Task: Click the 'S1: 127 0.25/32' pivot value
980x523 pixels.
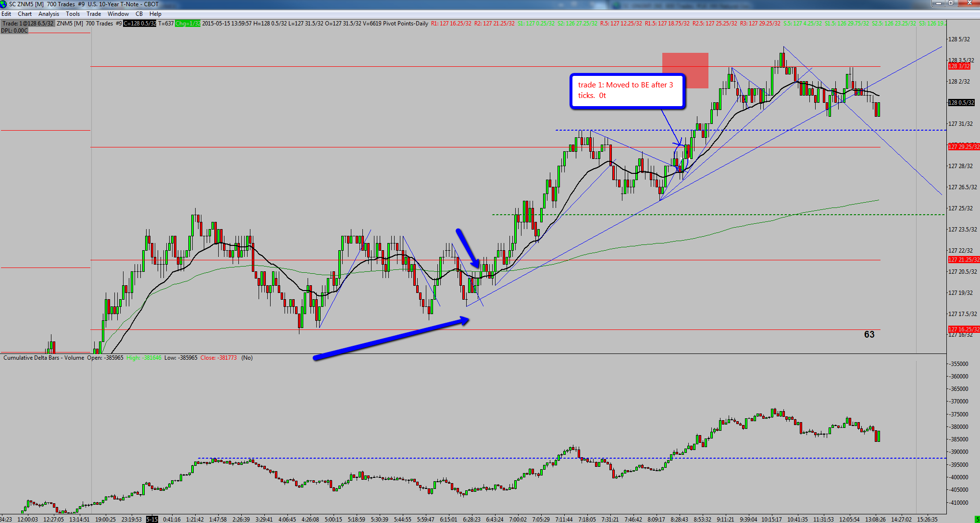Action: point(536,24)
